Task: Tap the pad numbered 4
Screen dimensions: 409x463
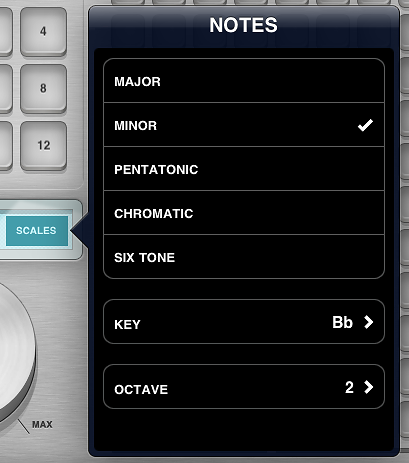Action: (43, 32)
